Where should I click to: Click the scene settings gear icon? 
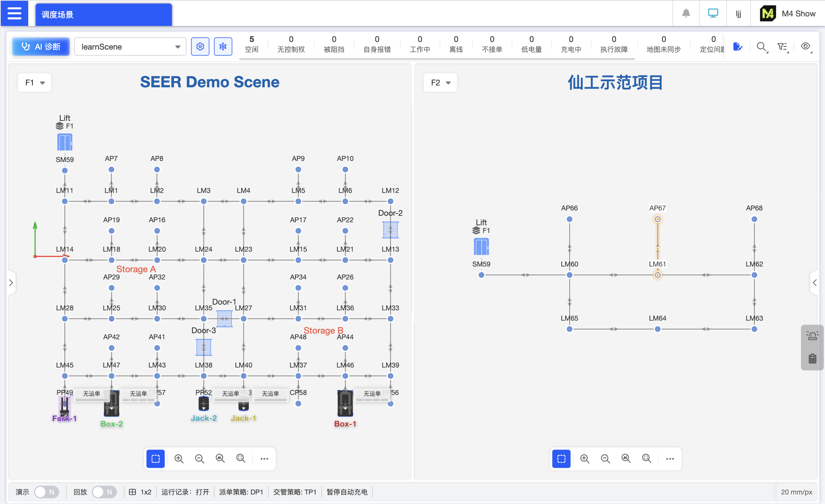point(200,47)
